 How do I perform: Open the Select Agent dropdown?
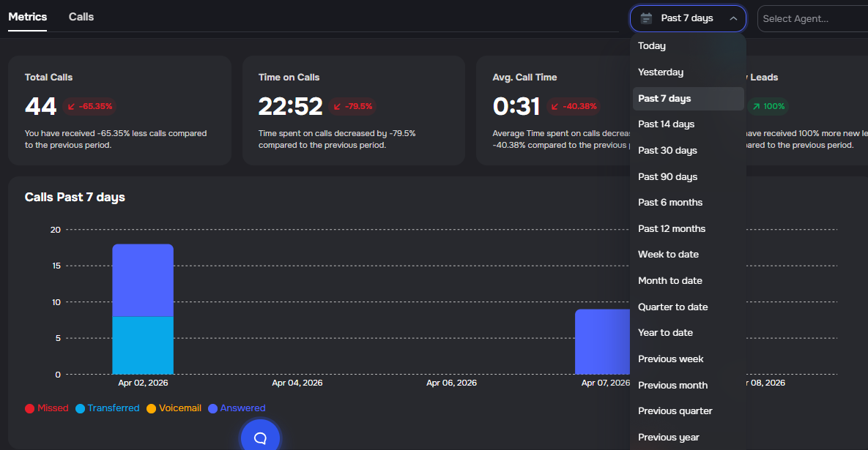click(812, 18)
